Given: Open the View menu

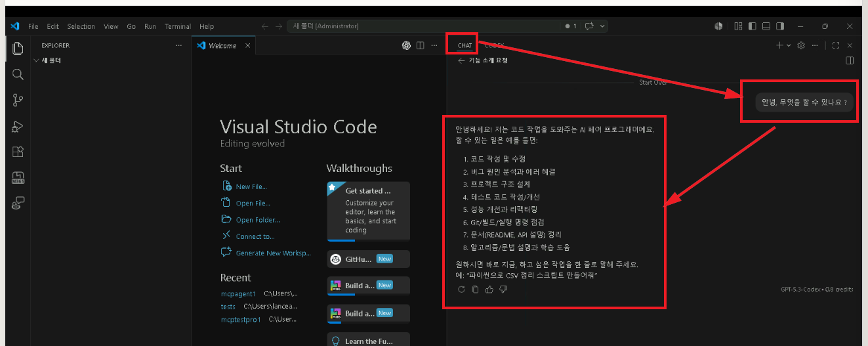Looking at the screenshot, I should pos(111,26).
